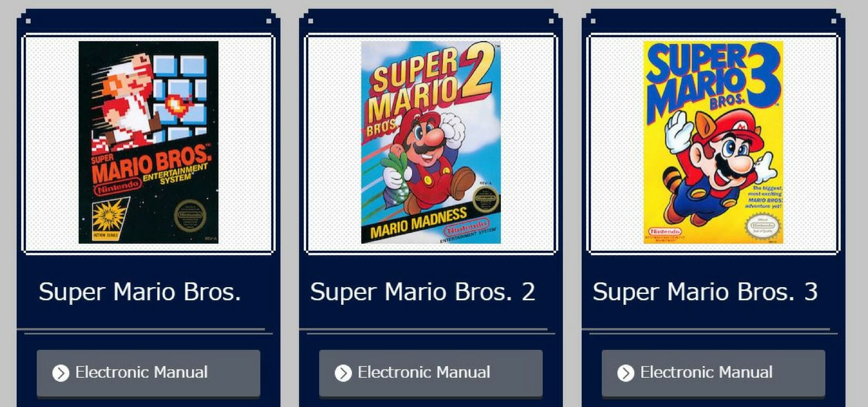Open the Super Mario Bros. 2 box art thumbnail

[x=431, y=142]
